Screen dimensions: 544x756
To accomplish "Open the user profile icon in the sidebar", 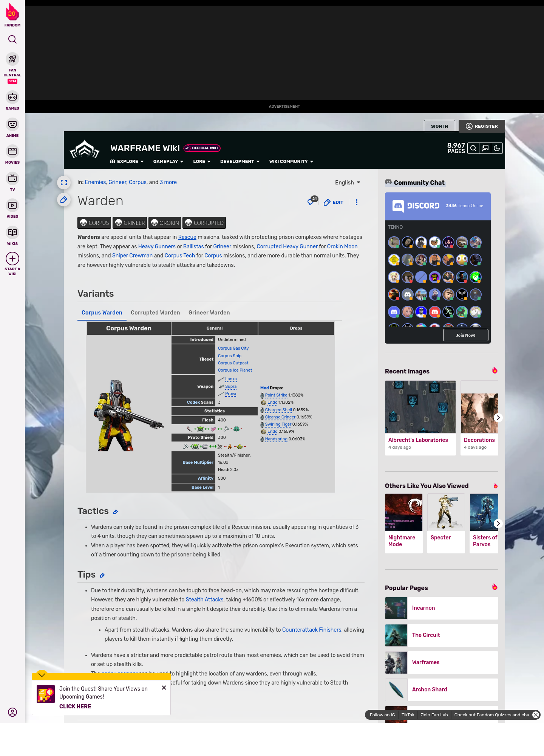I will point(12,712).
